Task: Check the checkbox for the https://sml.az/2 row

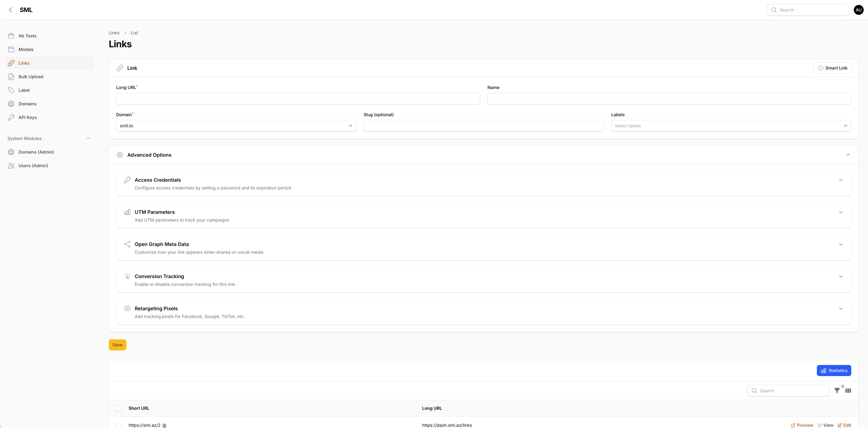Action: (119, 425)
